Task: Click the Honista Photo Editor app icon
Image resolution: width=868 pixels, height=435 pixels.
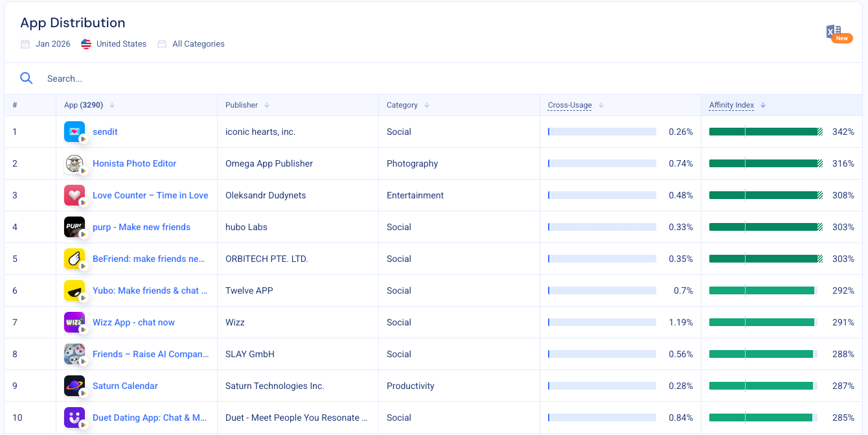Action: (74, 163)
